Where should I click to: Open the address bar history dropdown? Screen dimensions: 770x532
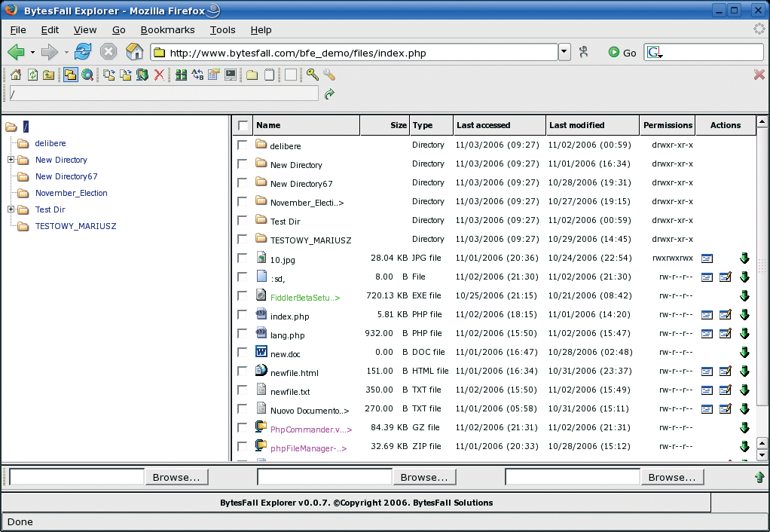pos(564,51)
